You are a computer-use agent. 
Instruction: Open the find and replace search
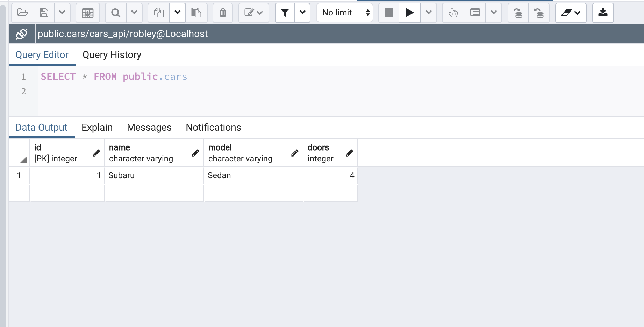[x=115, y=13]
